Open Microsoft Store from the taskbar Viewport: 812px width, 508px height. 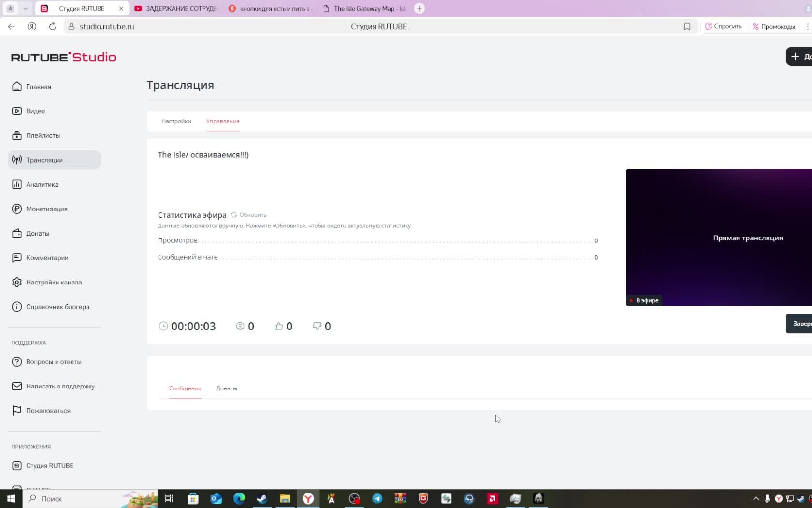coord(193,498)
